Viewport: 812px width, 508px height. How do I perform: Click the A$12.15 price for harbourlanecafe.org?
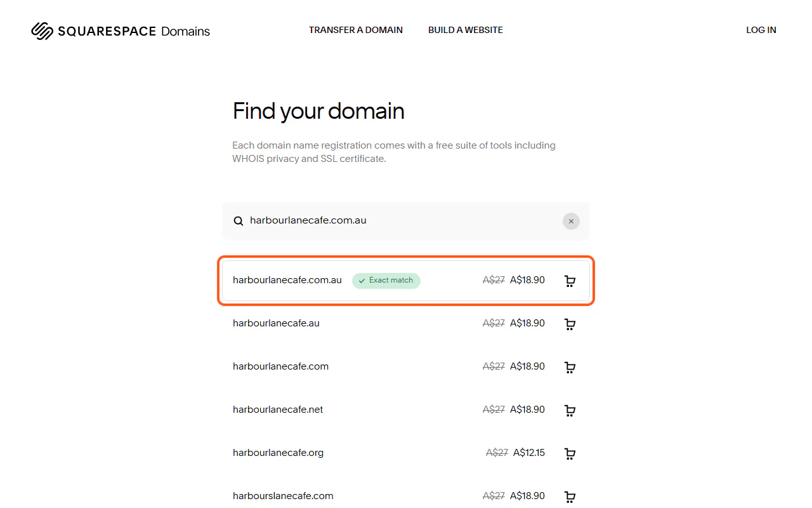point(529,453)
